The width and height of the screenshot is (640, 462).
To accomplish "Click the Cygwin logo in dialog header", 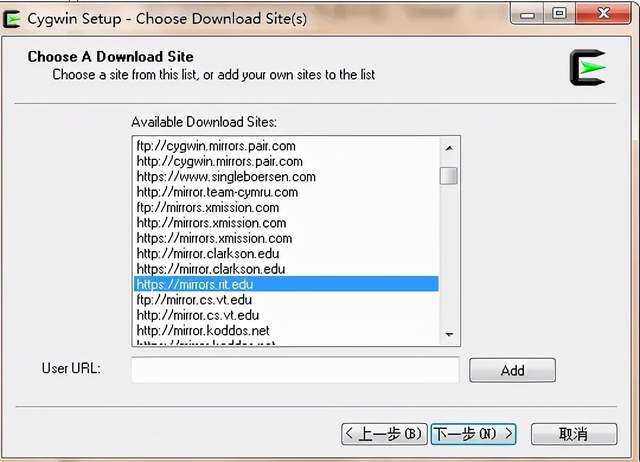I will [x=588, y=68].
